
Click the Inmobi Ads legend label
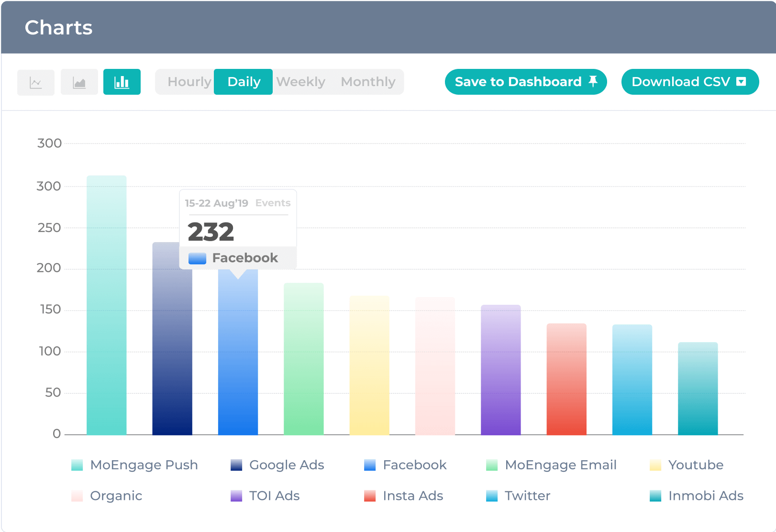[x=706, y=496]
